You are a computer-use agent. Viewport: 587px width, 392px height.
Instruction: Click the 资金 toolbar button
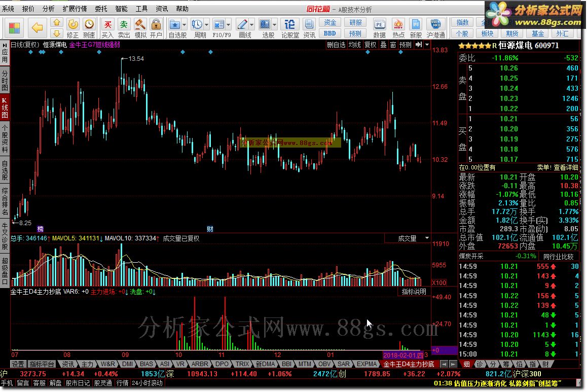point(330,23)
